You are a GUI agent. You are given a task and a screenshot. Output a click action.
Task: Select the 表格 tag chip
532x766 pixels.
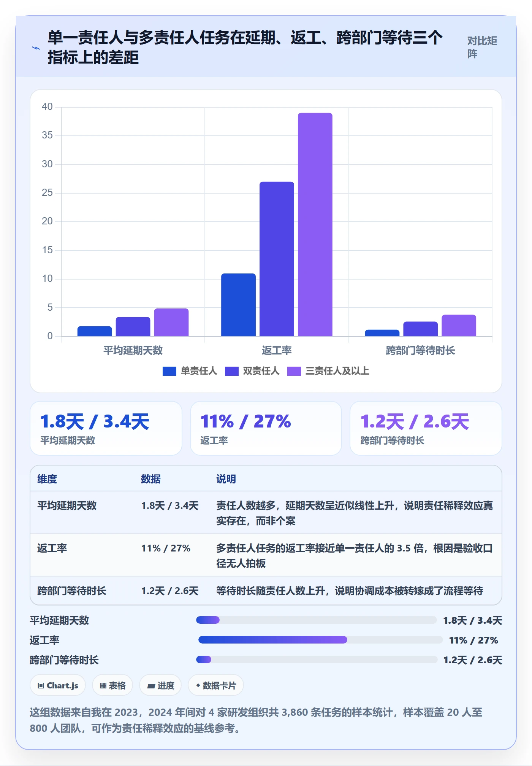112,685
